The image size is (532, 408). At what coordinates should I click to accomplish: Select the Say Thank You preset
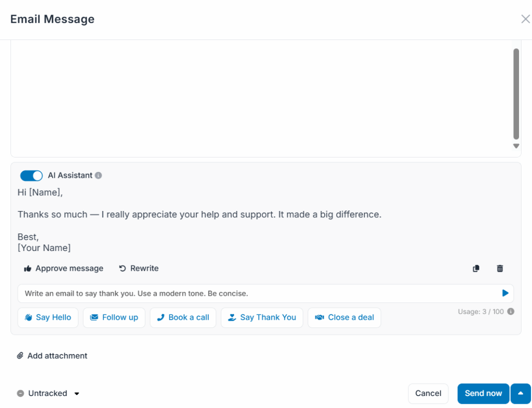click(261, 318)
